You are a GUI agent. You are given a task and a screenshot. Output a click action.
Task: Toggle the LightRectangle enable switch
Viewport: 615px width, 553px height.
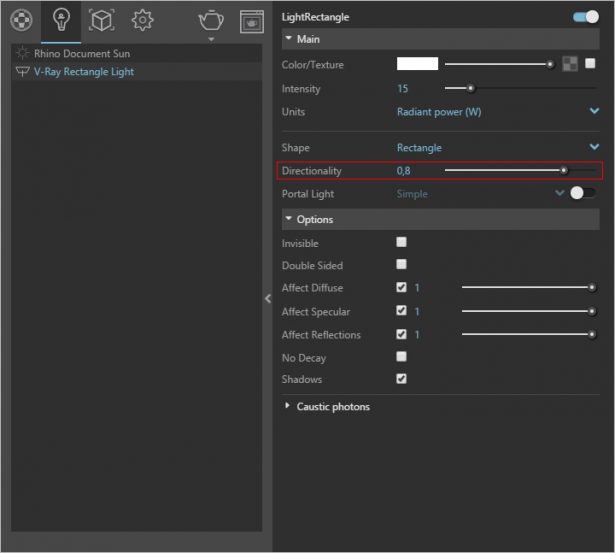[586, 17]
